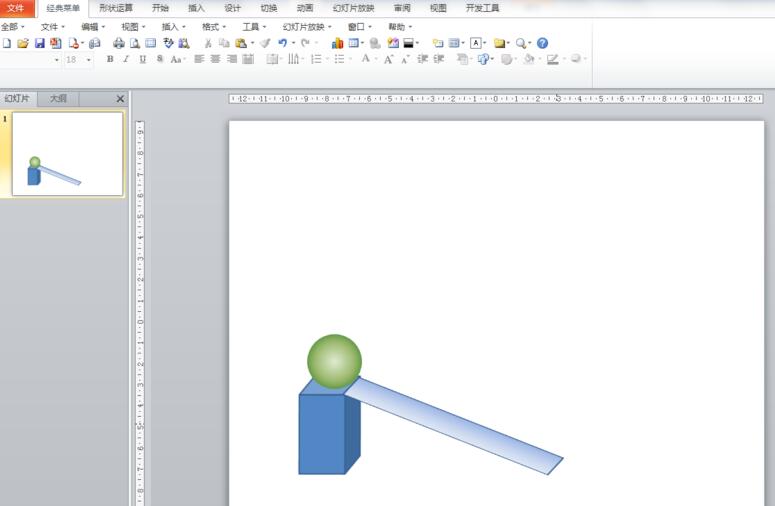This screenshot has height=506, width=775.
Task: Click the 文件 file button
Action: pyautogui.click(x=15, y=8)
